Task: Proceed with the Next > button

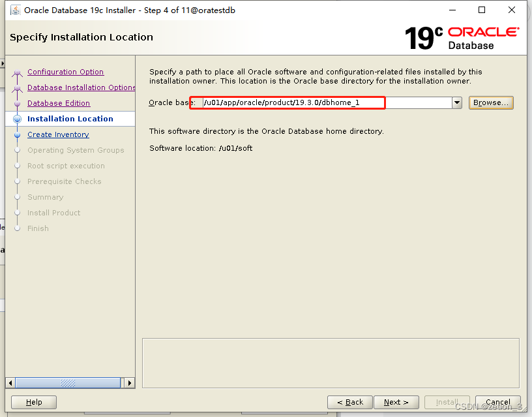Action: pyautogui.click(x=396, y=402)
